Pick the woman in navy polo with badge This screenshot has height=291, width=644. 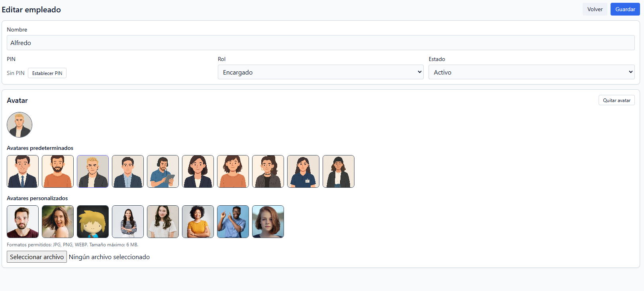[303, 171]
